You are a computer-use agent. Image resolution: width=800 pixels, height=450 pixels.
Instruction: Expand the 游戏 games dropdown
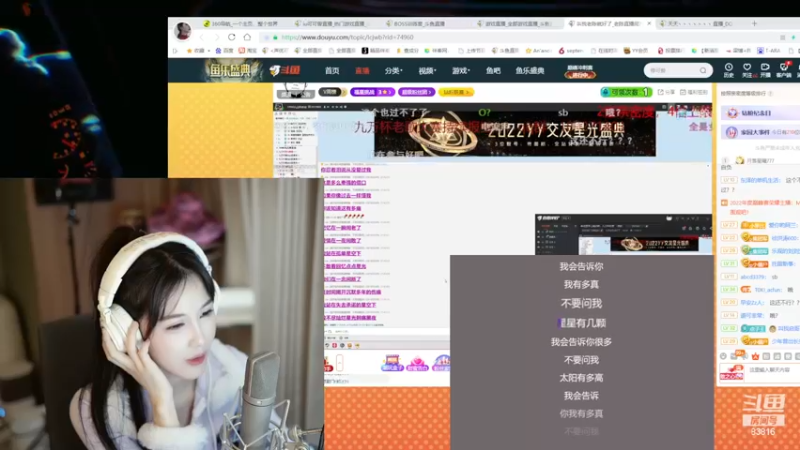(x=461, y=70)
